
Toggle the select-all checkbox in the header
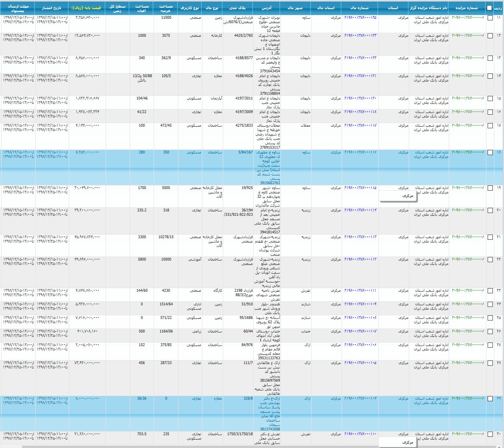[x=489, y=8]
